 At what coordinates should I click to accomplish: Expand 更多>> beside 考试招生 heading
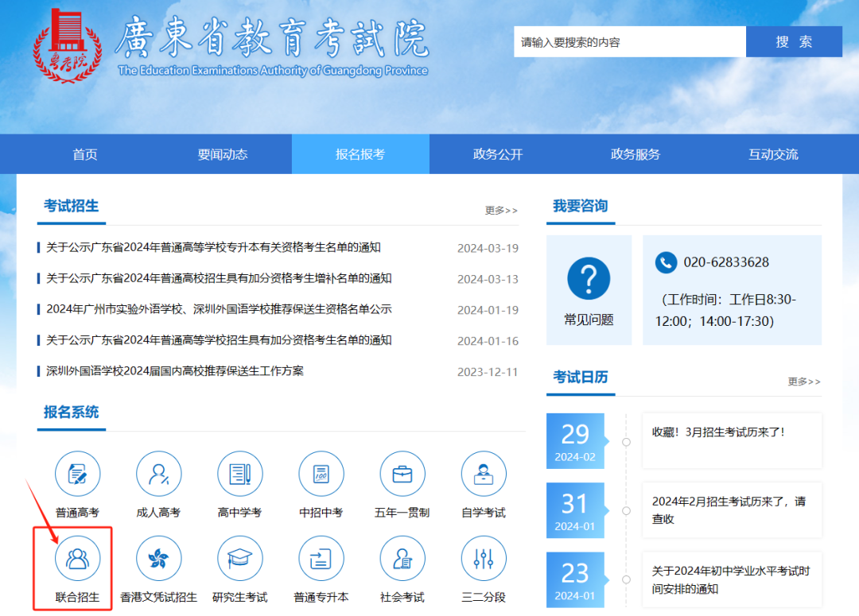[x=501, y=211]
